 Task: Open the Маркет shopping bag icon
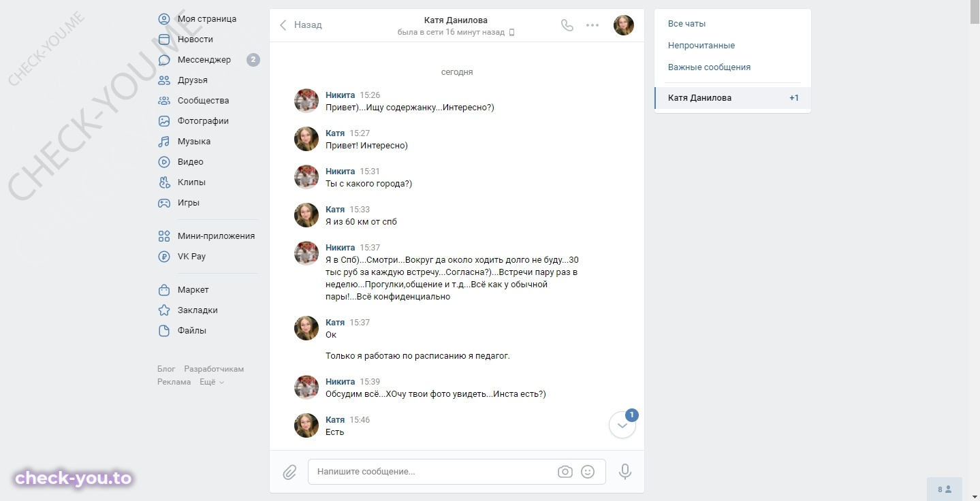point(164,290)
